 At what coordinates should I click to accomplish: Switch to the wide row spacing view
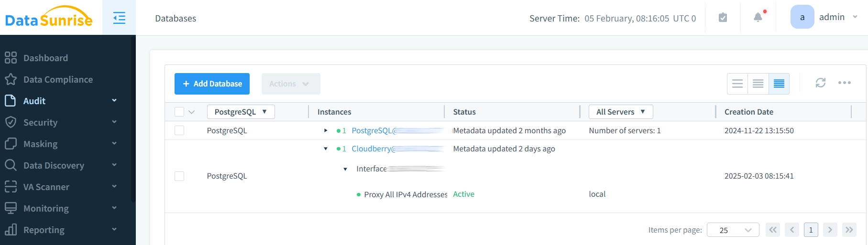pyautogui.click(x=737, y=84)
